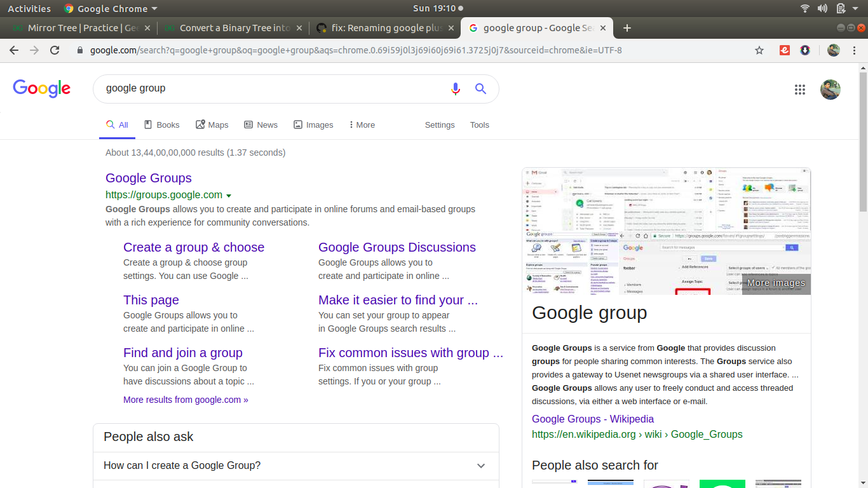Open 'Make it easier to find your' link
The image size is (868, 488).
pos(398,300)
